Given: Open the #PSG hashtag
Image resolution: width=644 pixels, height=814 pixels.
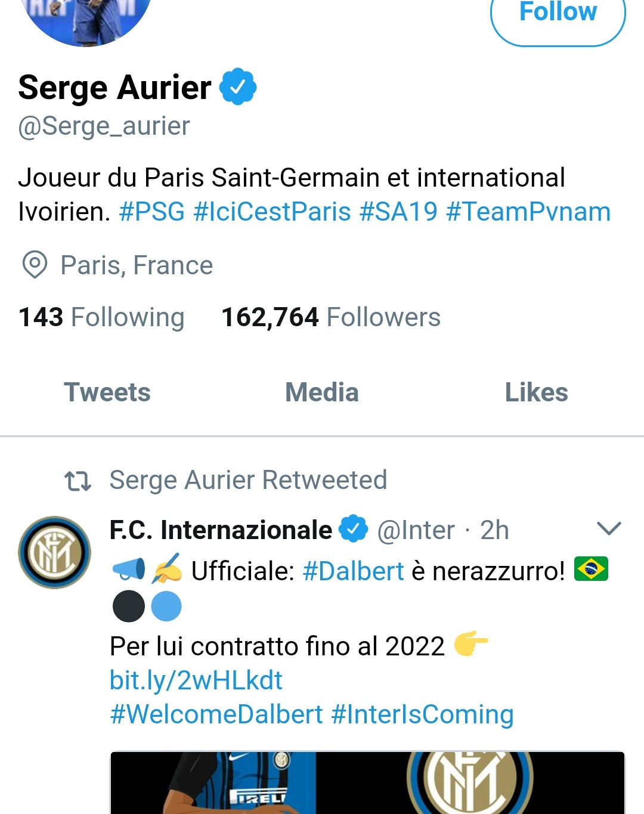Looking at the screenshot, I should coord(152,212).
